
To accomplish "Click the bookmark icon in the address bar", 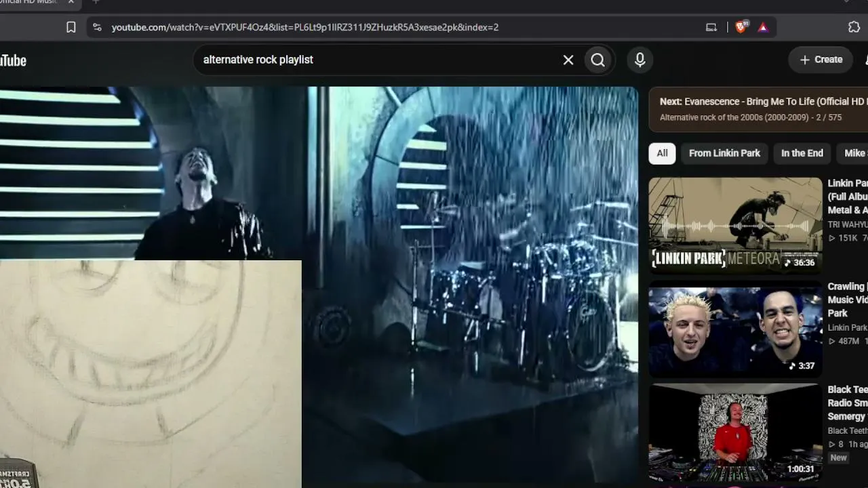I will pos(71,27).
